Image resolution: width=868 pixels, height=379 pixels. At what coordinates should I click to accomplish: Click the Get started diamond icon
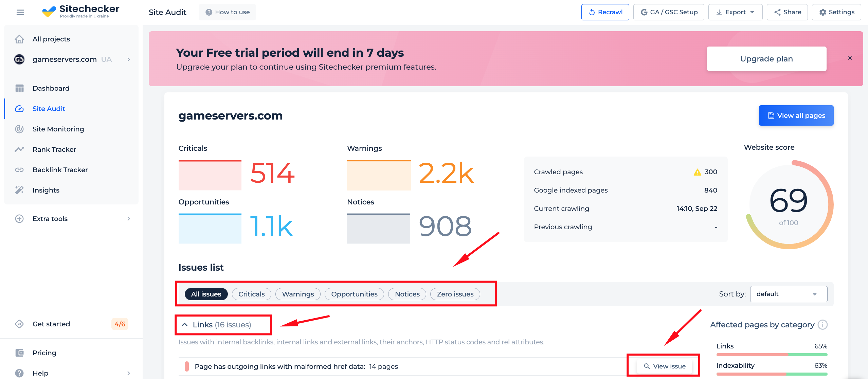19,324
